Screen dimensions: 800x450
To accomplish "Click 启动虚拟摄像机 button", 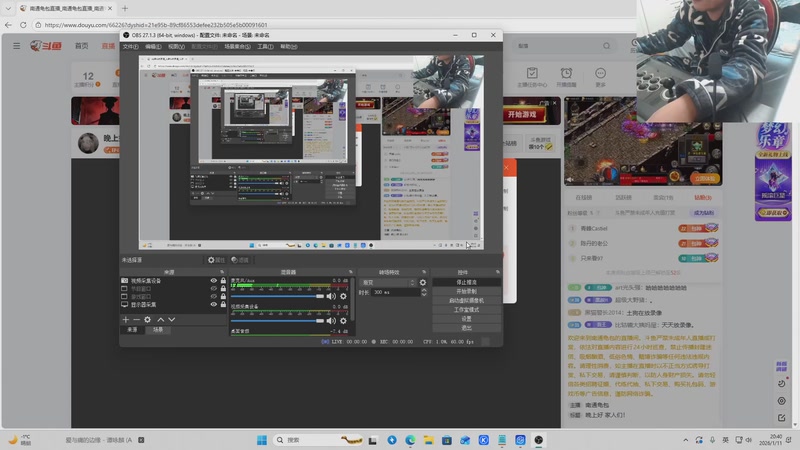I will point(466,301).
